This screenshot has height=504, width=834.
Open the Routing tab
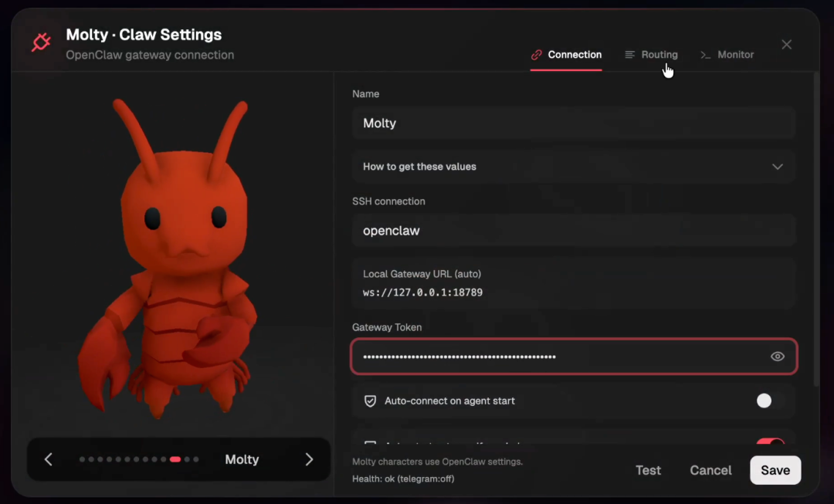(x=651, y=55)
